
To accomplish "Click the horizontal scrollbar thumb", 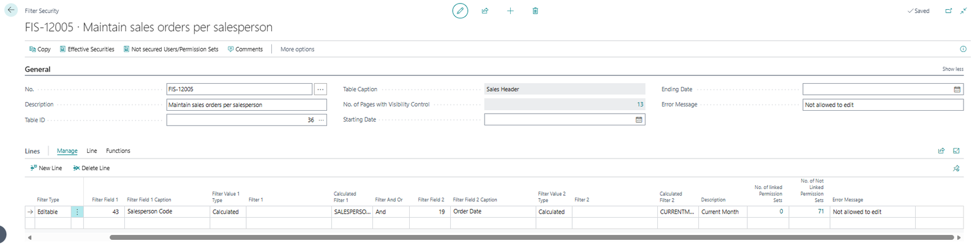I will [532, 237].
